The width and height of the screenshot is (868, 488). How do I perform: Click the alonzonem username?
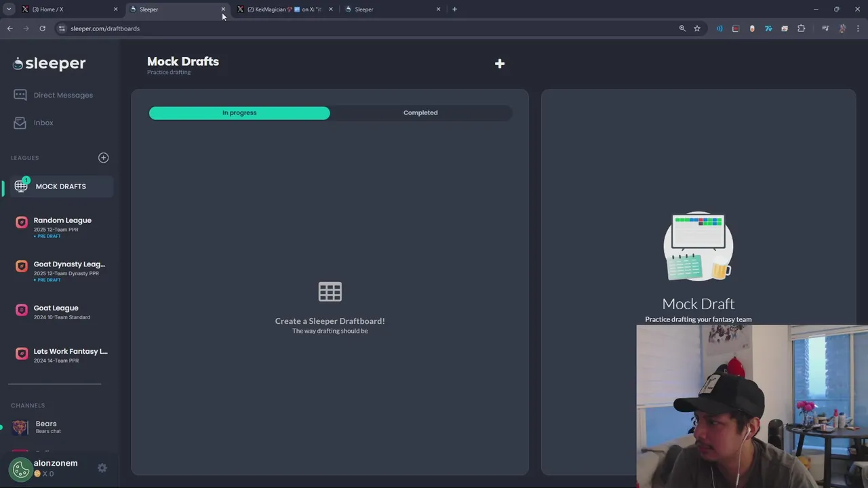[x=56, y=463]
